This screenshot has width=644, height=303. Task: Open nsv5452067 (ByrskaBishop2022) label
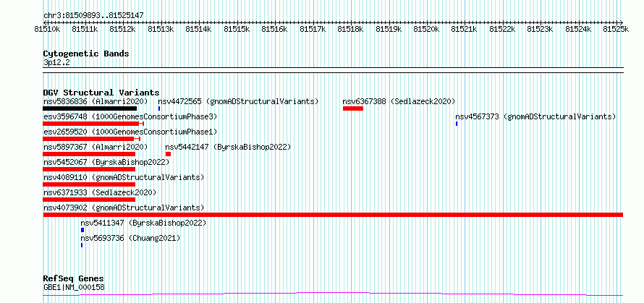pos(106,162)
